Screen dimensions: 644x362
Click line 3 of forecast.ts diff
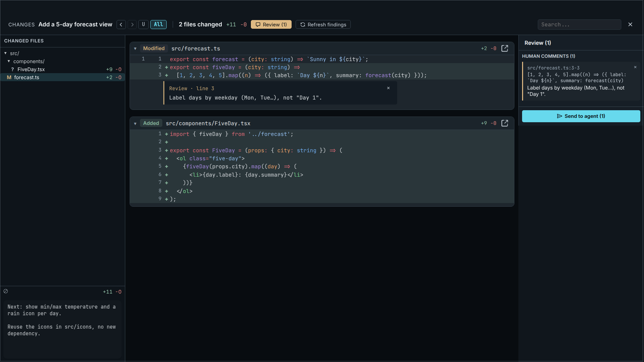322,75
